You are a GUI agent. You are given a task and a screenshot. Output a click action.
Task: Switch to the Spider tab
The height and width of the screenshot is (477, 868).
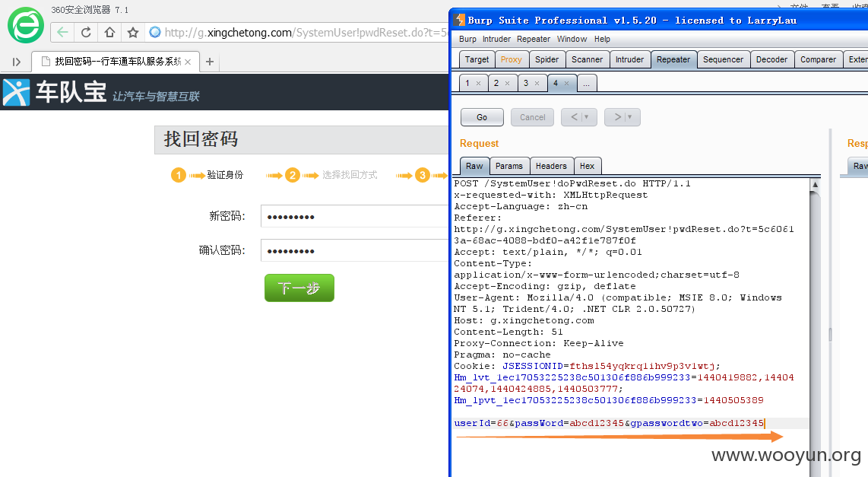tap(547, 59)
